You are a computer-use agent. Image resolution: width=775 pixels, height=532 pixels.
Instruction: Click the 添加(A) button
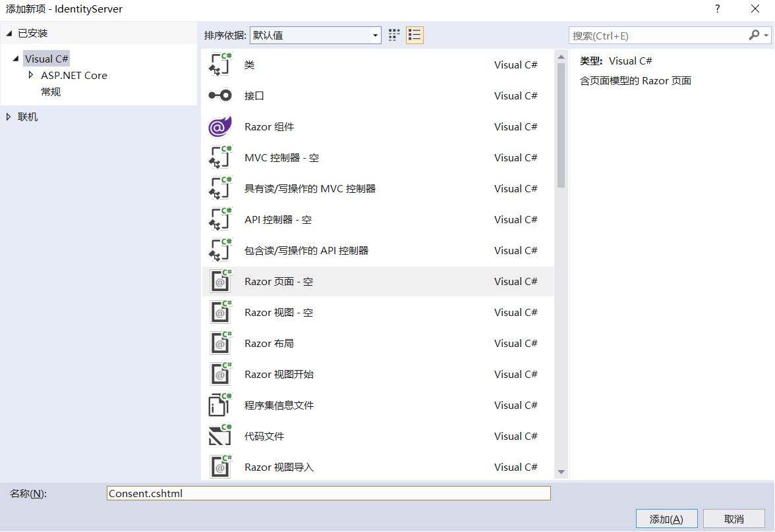coord(666,519)
